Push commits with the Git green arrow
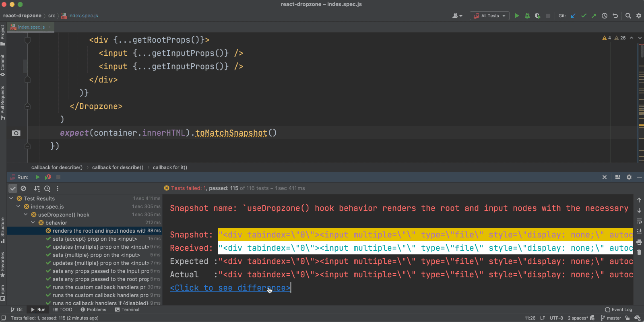Image resolution: width=644 pixels, height=322 pixels. pyautogui.click(x=594, y=16)
